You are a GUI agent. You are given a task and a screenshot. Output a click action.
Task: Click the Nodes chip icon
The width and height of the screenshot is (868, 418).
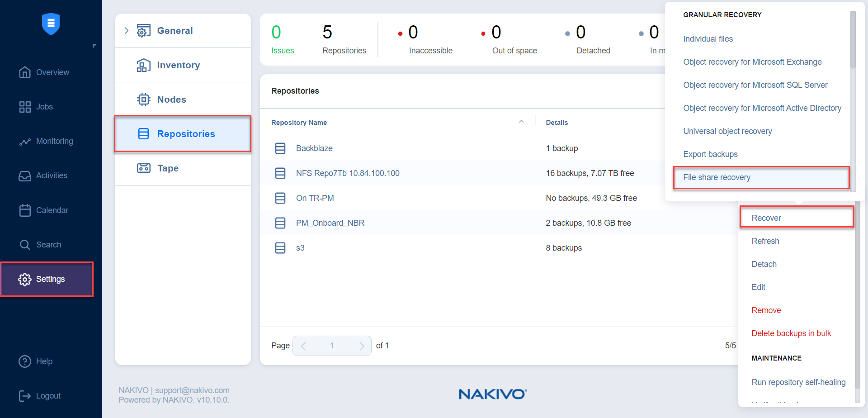pyautogui.click(x=143, y=100)
